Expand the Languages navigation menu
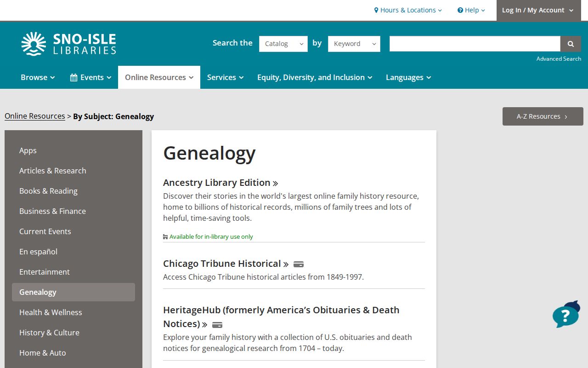The width and height of the screenshot is (588, 368). click(408, 77)
